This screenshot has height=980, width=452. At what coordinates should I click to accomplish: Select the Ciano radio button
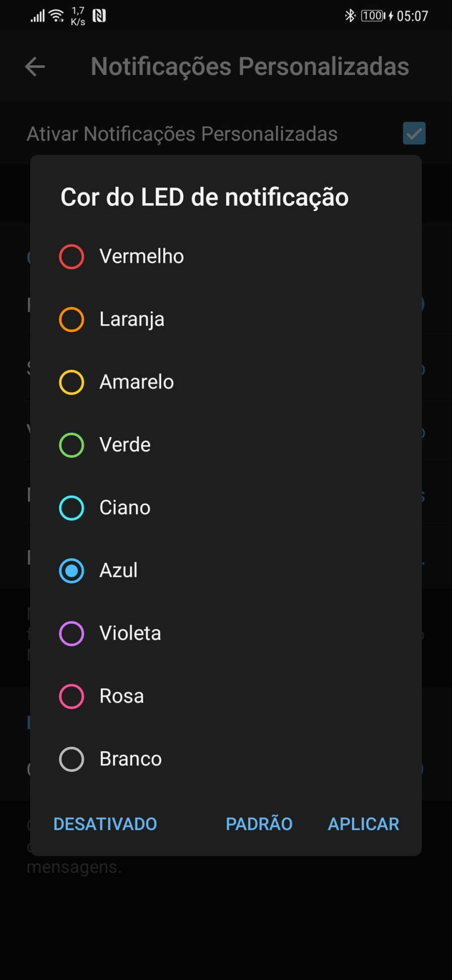[x=71, y=508]
